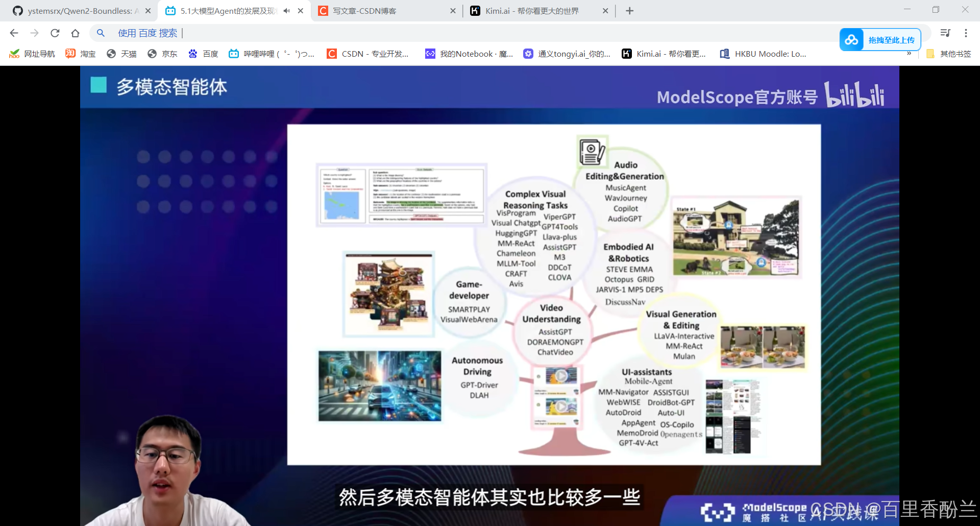Viewport: 980px width, 526px height.
Task: Open the 淘宝 bookmark
Action: coord(81,54)
